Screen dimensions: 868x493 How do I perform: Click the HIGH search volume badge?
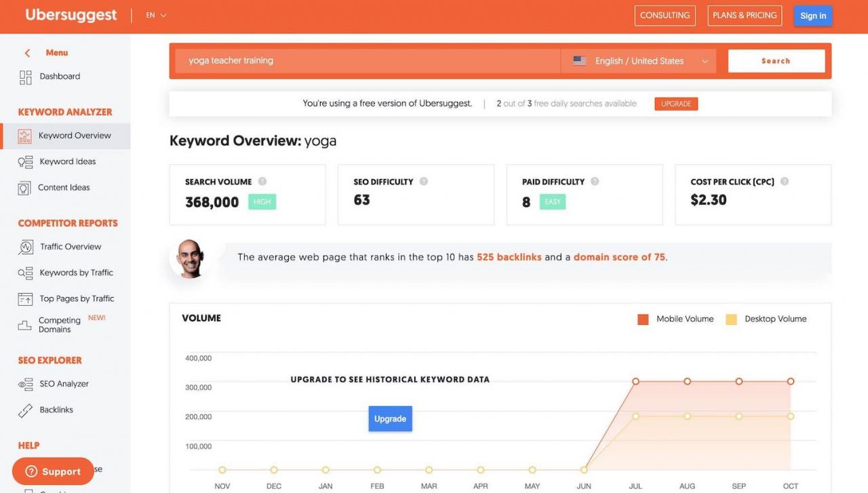pos(262,201)
